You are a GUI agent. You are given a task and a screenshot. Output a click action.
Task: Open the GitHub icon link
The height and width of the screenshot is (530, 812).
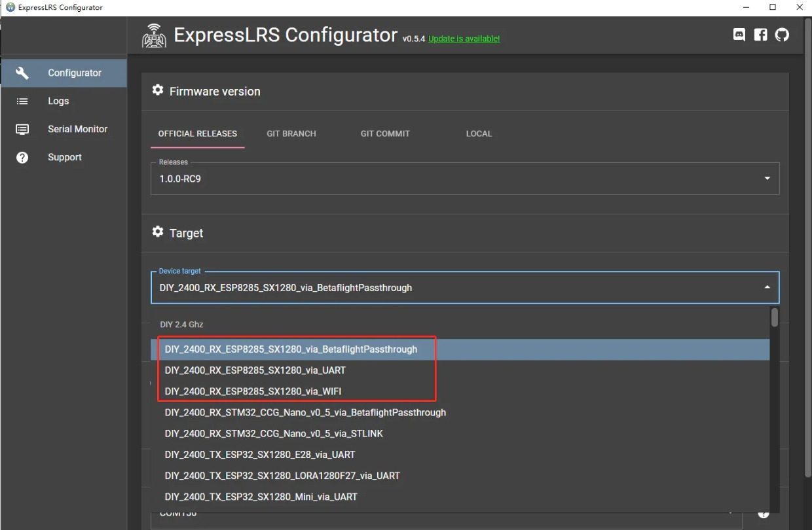coord(782,35)
